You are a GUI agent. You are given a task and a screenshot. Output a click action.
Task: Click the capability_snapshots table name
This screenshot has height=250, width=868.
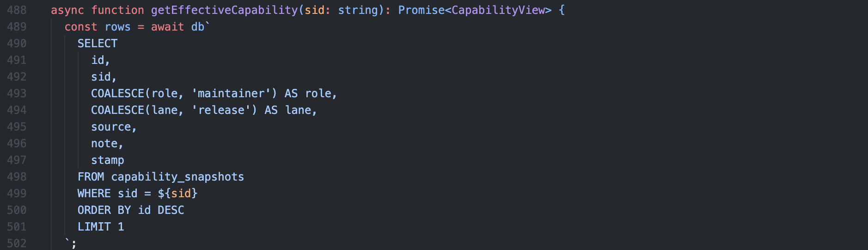177,177
